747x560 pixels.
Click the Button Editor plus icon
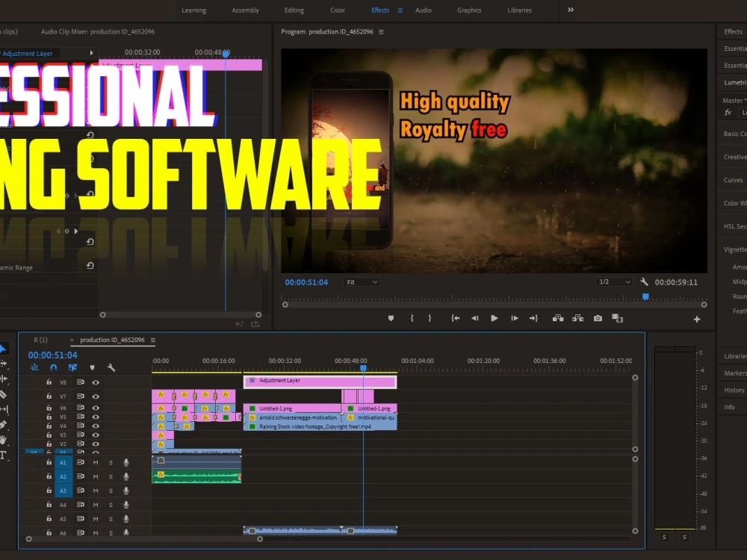click(x=697, y=319)
